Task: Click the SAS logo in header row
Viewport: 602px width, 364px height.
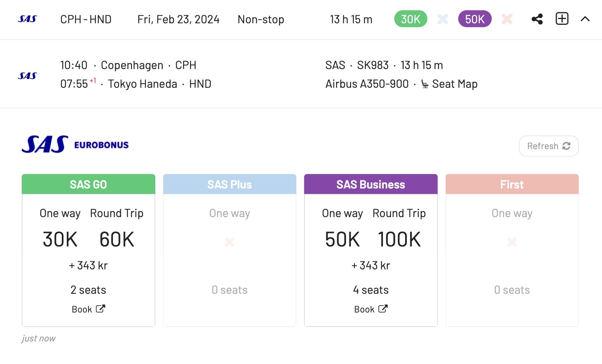Action: (27, 19)
